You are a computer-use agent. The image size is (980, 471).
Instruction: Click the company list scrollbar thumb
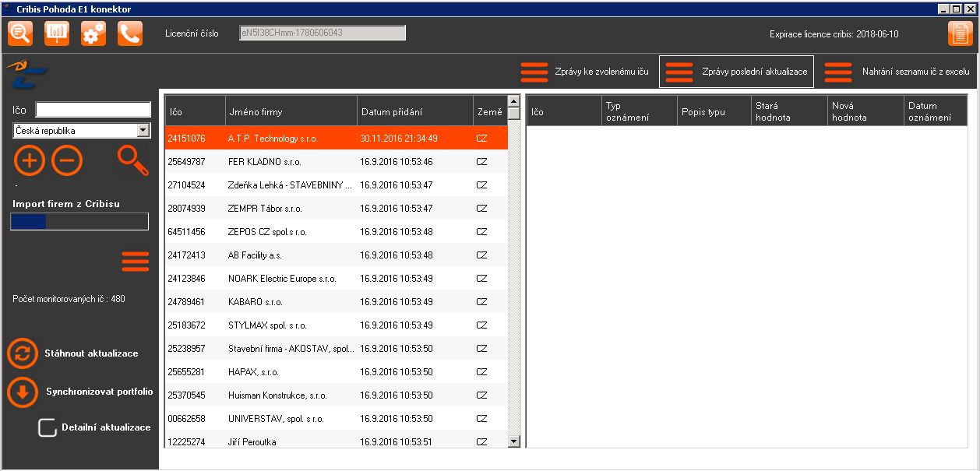(x=513, y=113)
